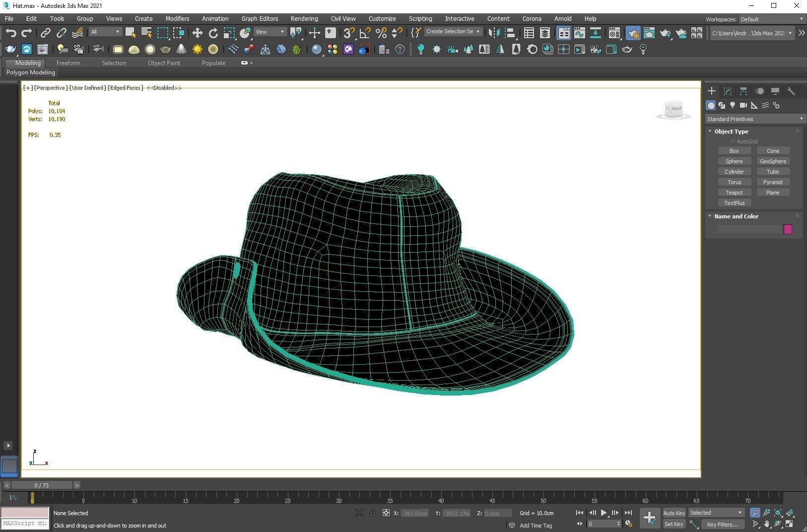Click the Play Animation button
The width and height of the screenshot is (807, 532).
coord(604,513)
